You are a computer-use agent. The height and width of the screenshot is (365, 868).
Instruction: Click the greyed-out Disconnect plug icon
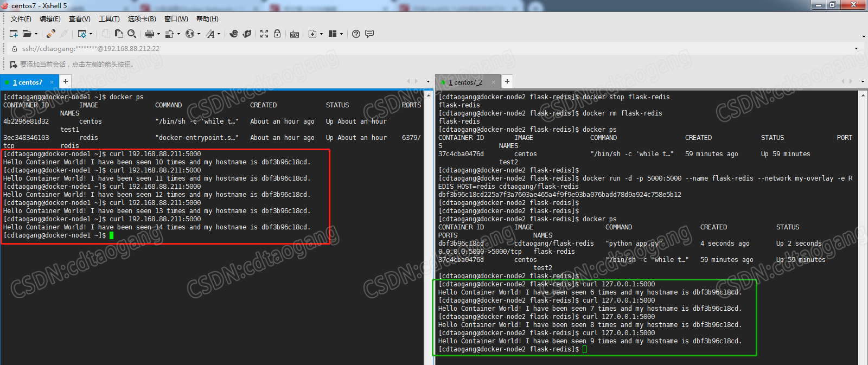[64, 34]
